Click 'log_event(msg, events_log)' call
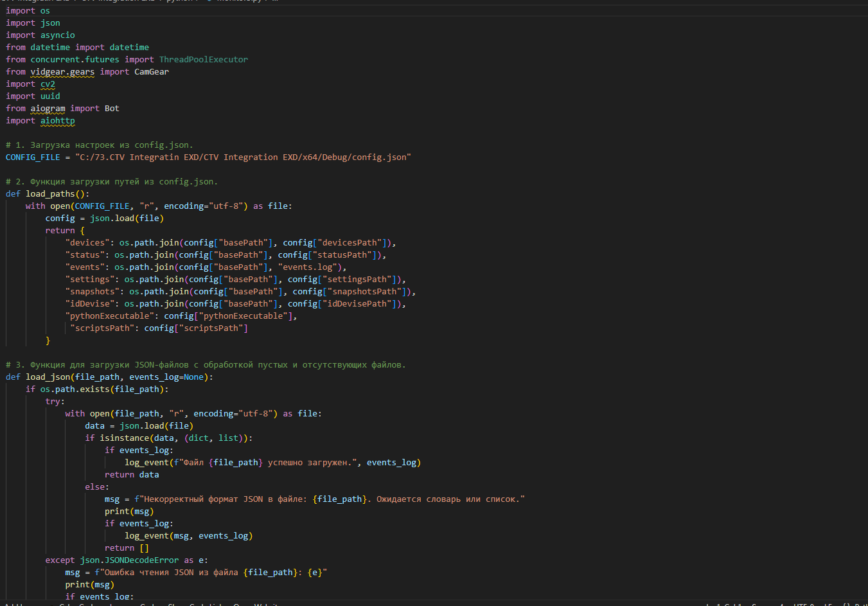The image size is (868, 606). [189, 536]
